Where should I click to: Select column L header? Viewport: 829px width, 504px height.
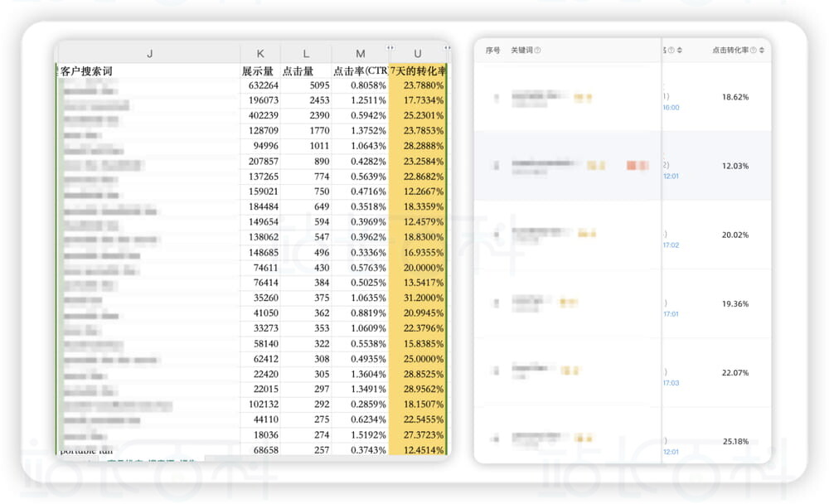[x=306, y=54]
